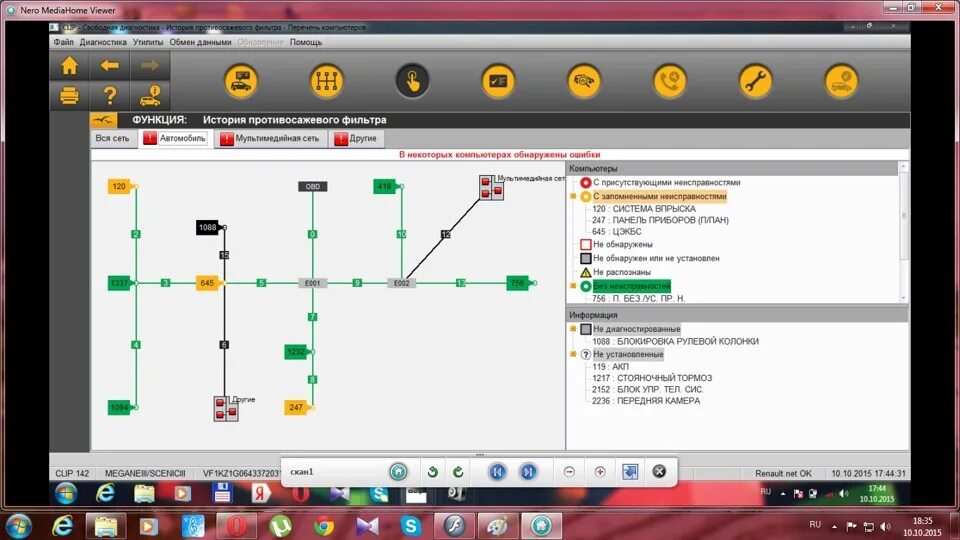Go to next image in Nero viewer
960x540 pixels.
coord(528,471)
